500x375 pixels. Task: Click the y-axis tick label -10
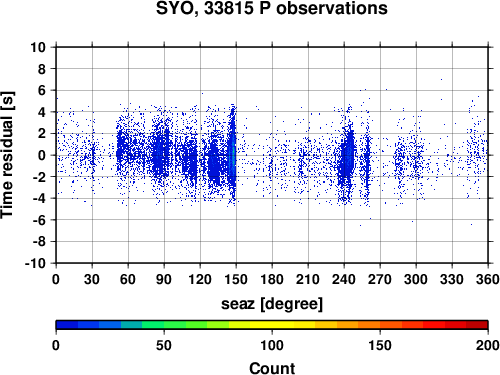pos(35,263)
